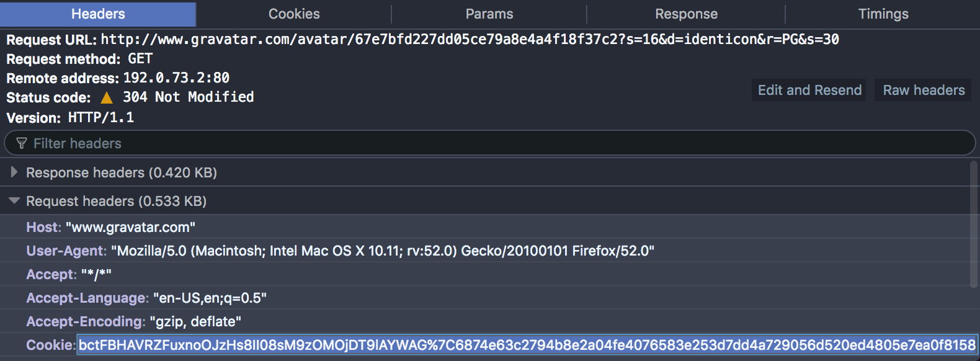Viewport: 980px width, 361px height.
Task: Switch to the Timings tab
Action: click(x=883, y=14)
